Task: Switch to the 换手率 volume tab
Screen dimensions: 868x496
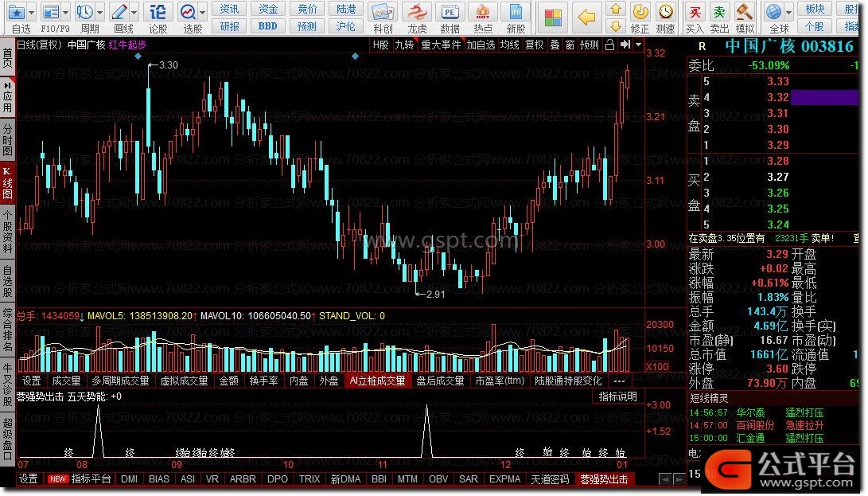Action: click(263, 381)
